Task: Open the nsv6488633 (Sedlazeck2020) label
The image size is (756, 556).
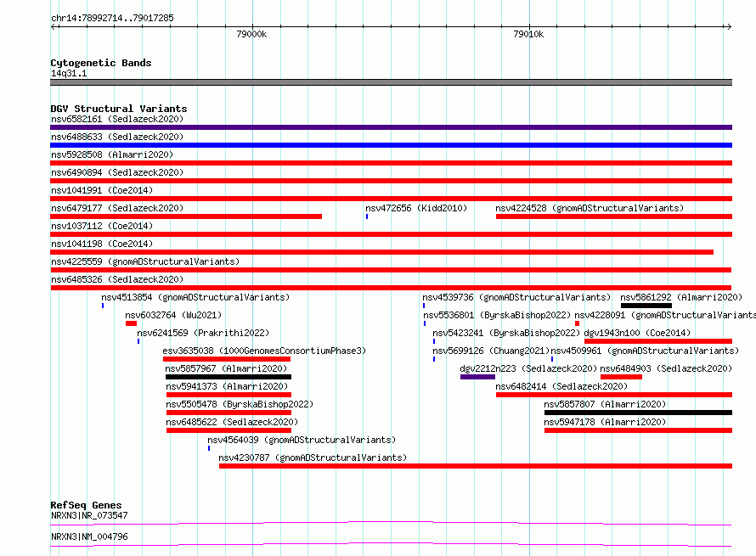Action: (x=117, y=137)
